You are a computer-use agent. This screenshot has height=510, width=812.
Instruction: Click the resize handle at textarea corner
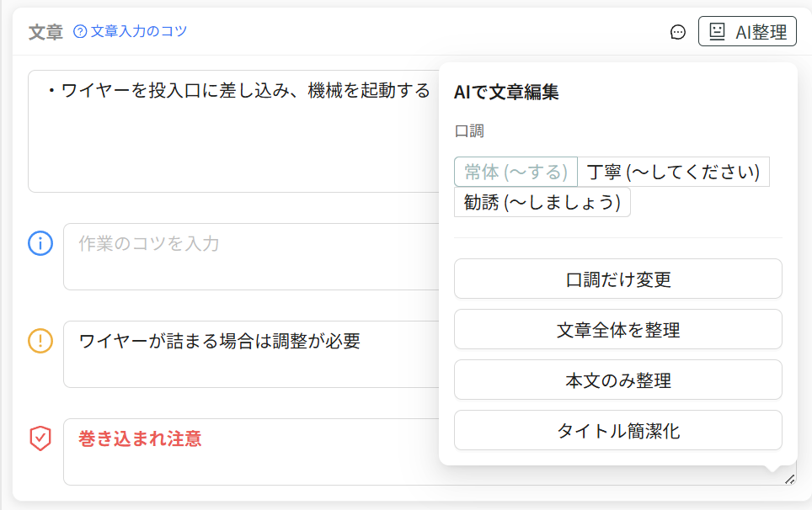click(x=790, y=480)
